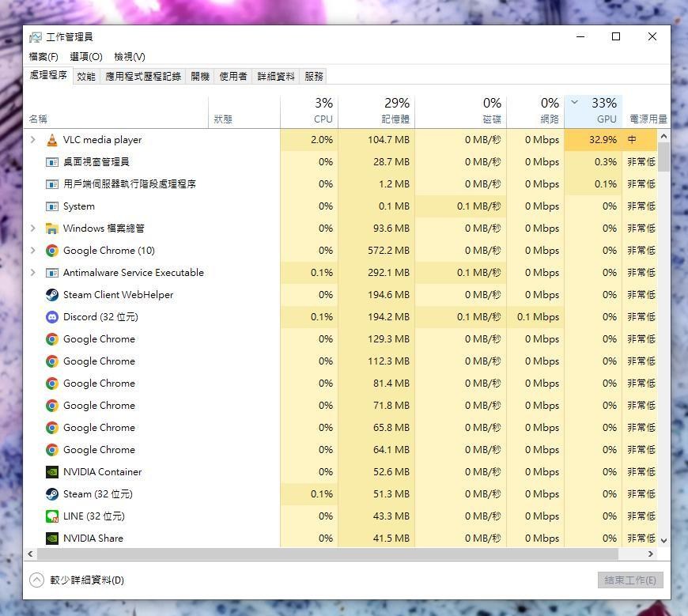Click the LINE (32 位元) icon
Image resolution: width=688 pixels, height=616 pixels.
(x=50, y=516)
